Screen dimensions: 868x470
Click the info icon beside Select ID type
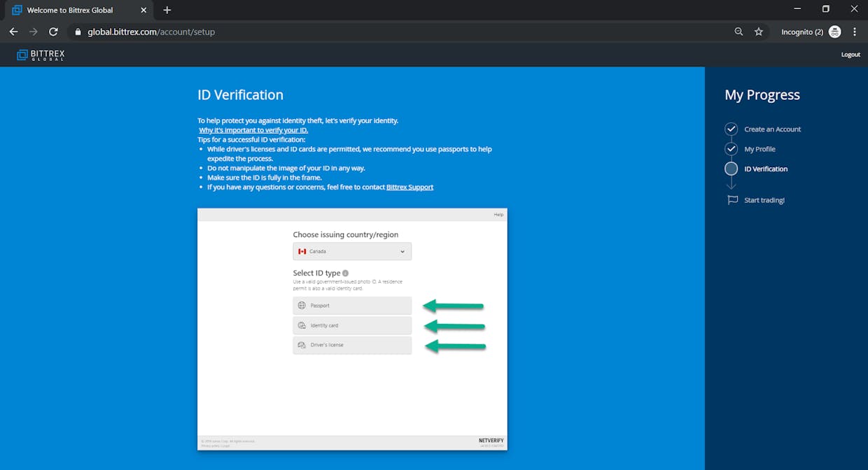(345, 273)
